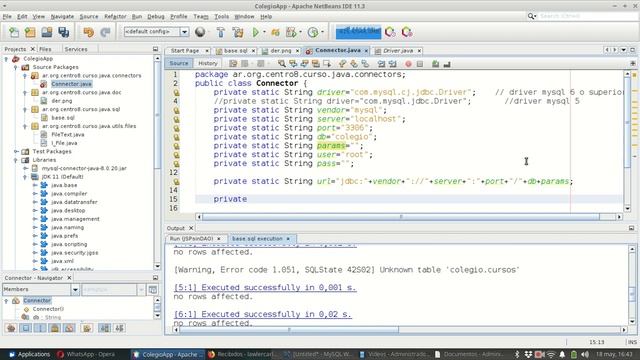This screenshot has width=640, height=360.
Task: Click the memory usage bar in toolbar
Action: click(358, 31)
